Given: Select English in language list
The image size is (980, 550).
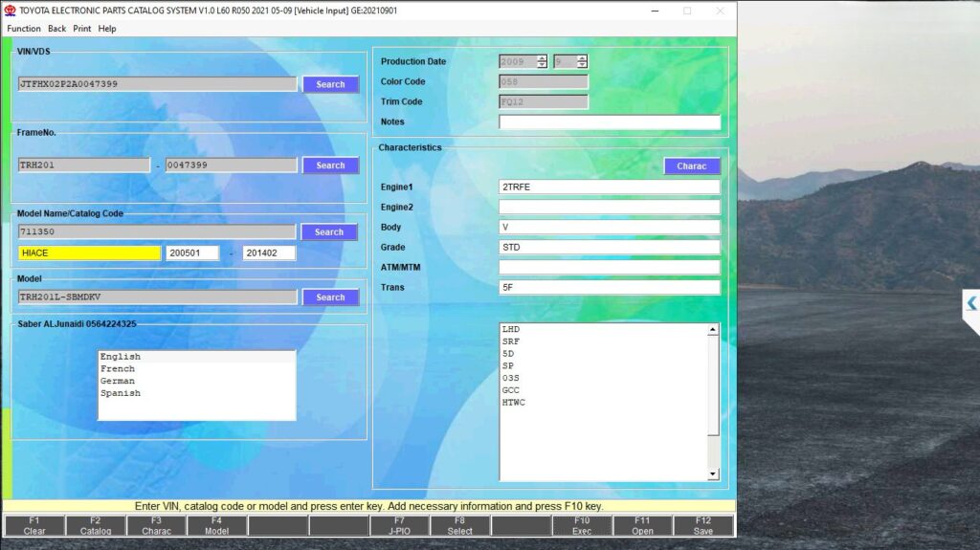Looking at the screenshot, I should coord(197,357).
